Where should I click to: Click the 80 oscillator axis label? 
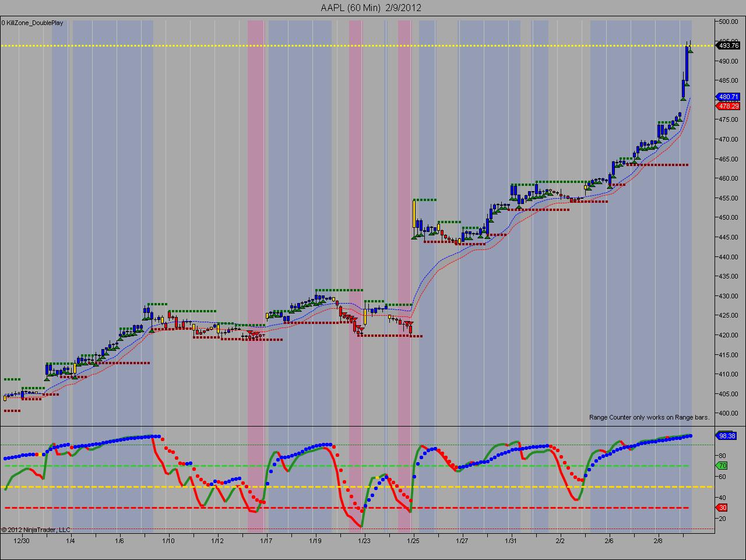point(723,456)
